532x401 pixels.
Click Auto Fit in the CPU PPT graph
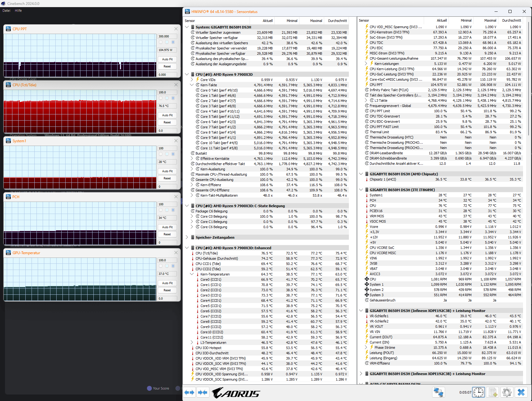coord(167,59)
